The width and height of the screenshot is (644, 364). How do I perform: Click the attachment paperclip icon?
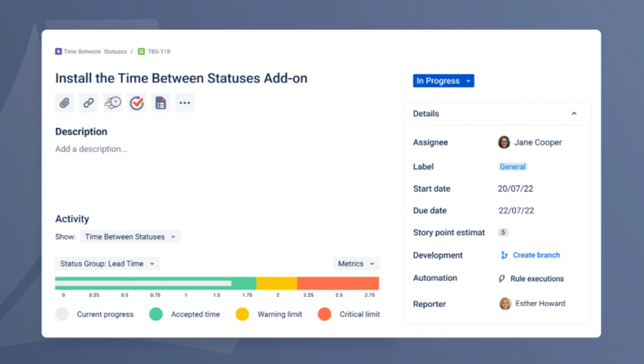64,103
